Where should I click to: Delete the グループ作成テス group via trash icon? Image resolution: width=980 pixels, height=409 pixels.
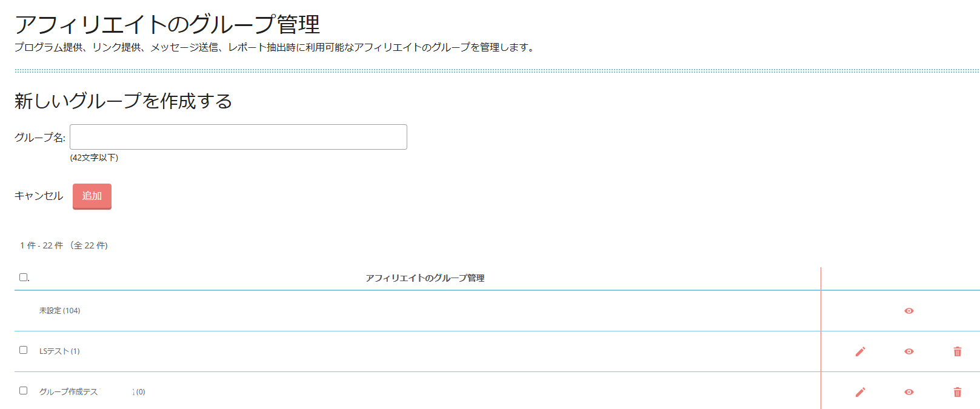click(x=957, y=392)
